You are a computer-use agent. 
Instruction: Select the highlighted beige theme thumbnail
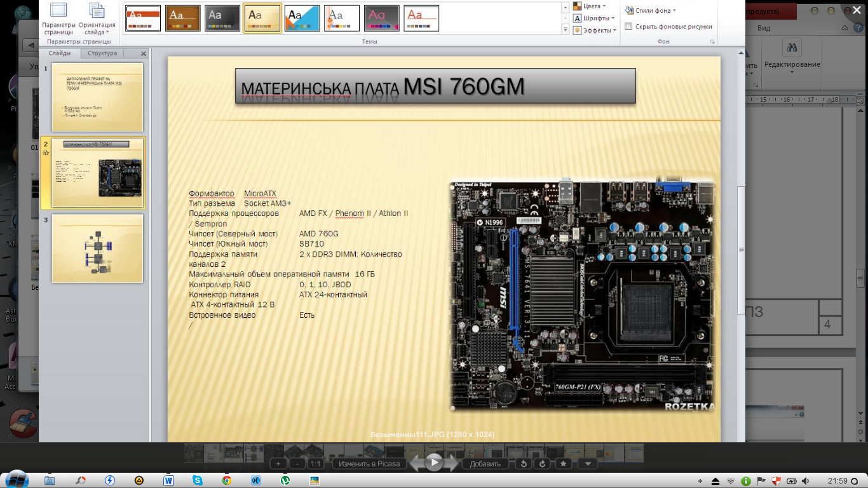coord(262,18)
